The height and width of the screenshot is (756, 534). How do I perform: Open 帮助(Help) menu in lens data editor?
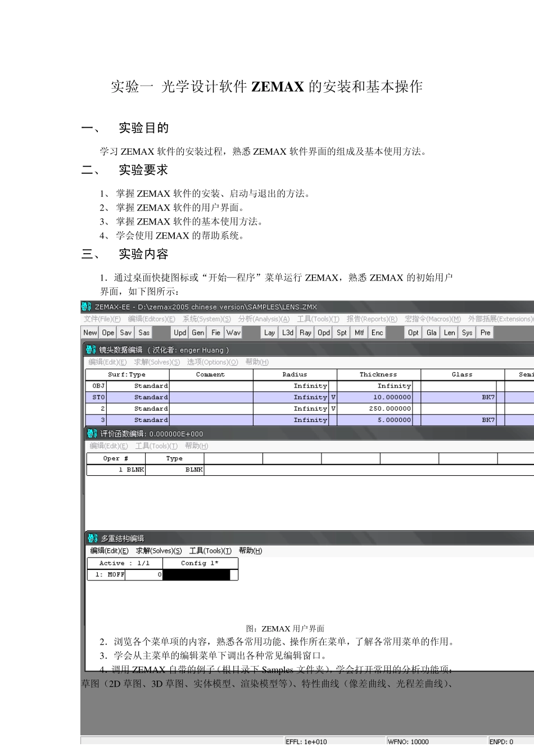pyautogui.click(x=257, y=362)
